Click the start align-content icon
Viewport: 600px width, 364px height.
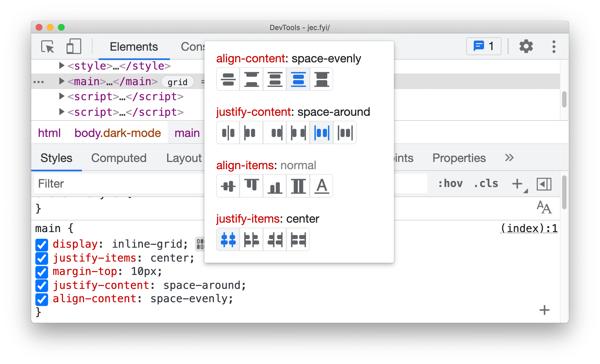pyautogui.click(x=252, y=80)
